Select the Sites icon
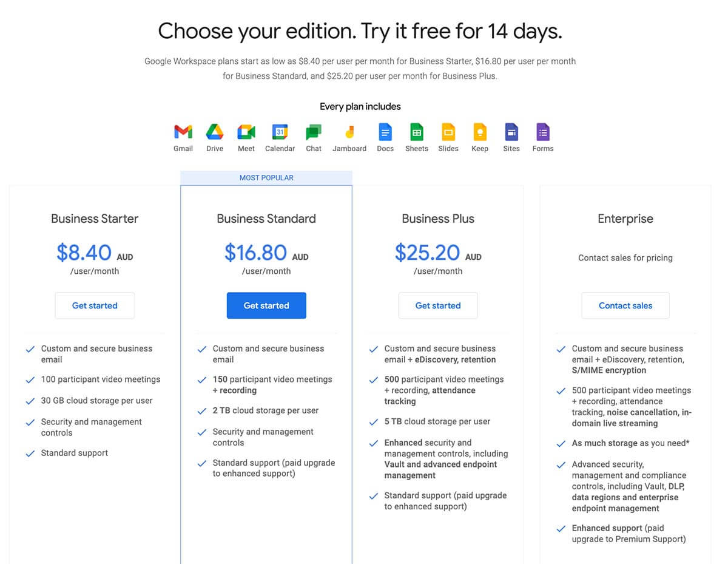This screenshot has width=728, height=564. pos(511,131)
